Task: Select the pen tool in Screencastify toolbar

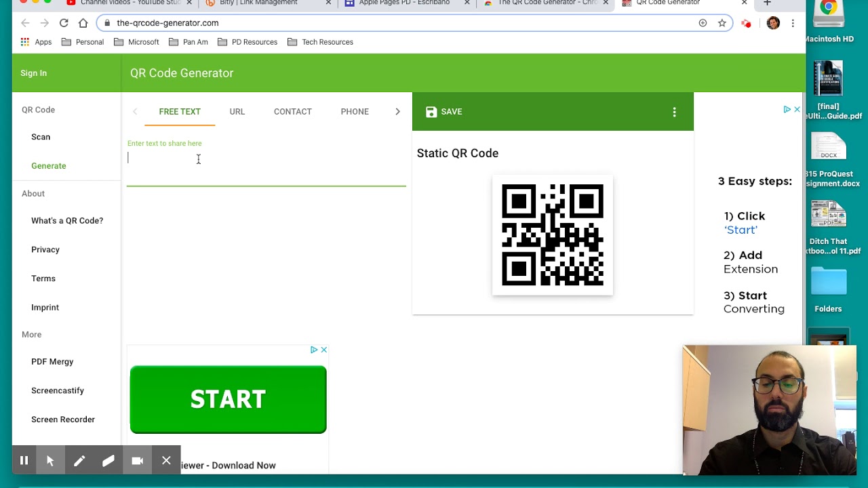Action: click(x=79, y=461)
